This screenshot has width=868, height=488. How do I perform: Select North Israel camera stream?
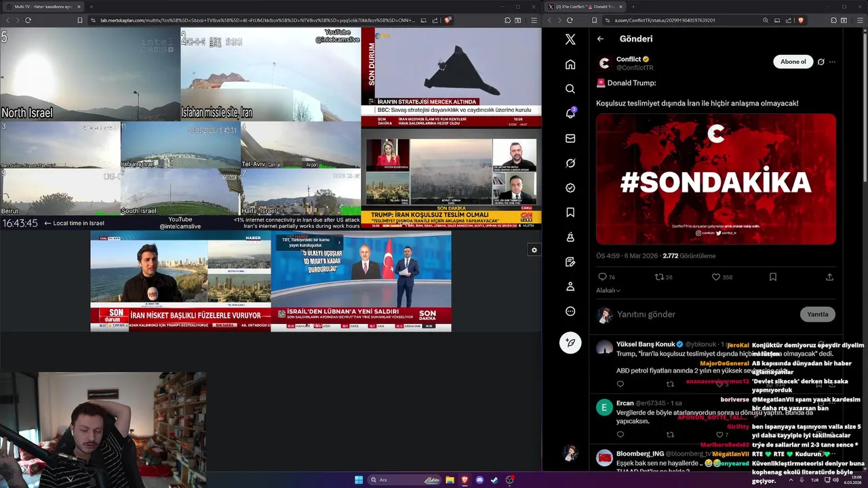pos(90,74)
